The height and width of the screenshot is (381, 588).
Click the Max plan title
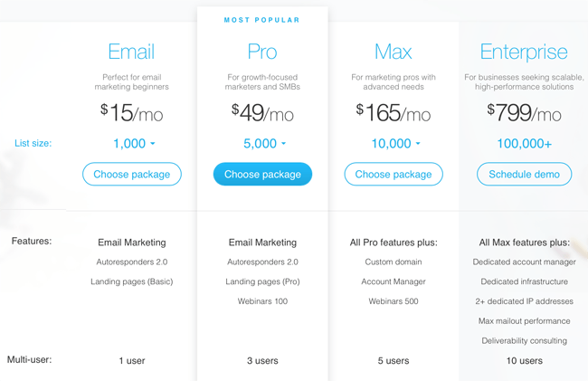point(393,52)
